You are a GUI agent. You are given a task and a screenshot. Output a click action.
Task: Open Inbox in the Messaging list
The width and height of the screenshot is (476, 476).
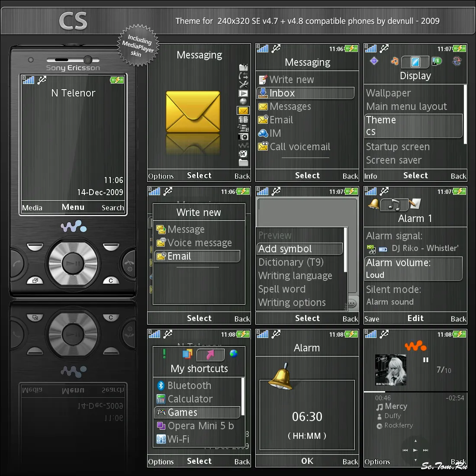tap(306, 93)
